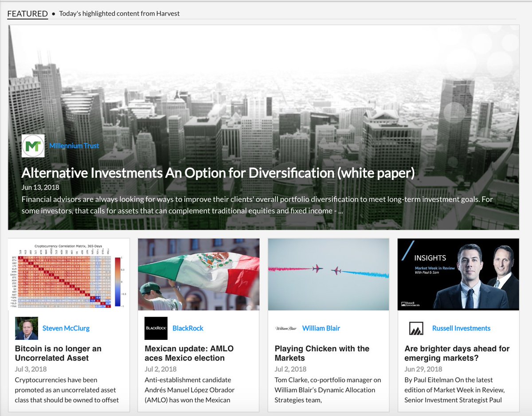Click the jet planes smoke trail thumbnail
The width and height of the screenshot is (532, 416).
click(329, 274)
